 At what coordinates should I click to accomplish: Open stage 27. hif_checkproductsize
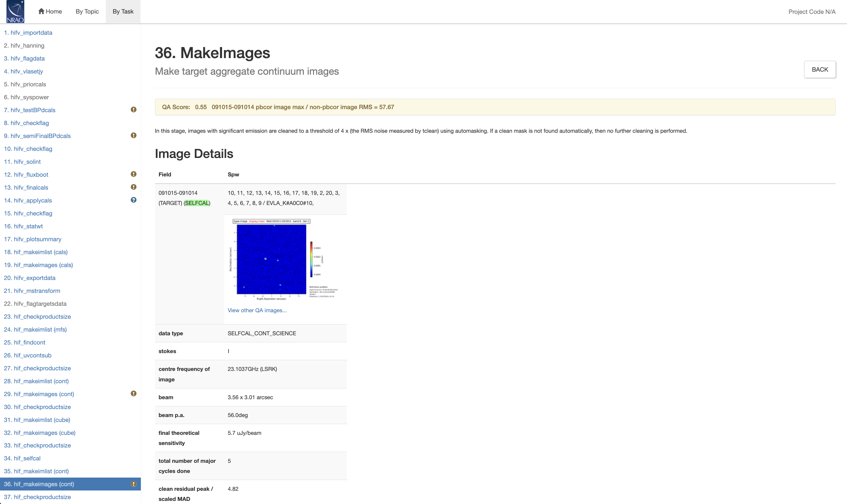pyautogui.click(x=38, y=368)
